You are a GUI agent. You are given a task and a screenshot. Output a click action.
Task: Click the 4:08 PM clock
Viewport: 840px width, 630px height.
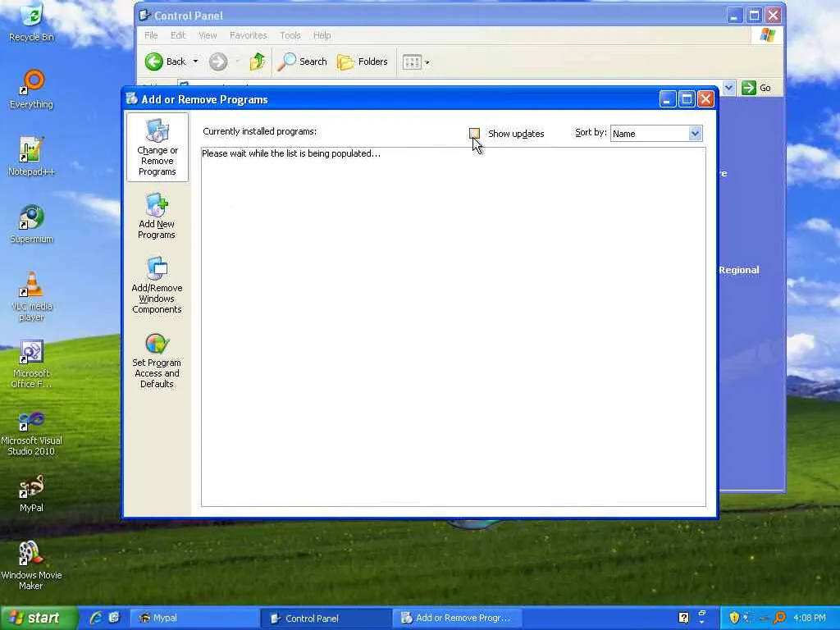pos(810,619)
